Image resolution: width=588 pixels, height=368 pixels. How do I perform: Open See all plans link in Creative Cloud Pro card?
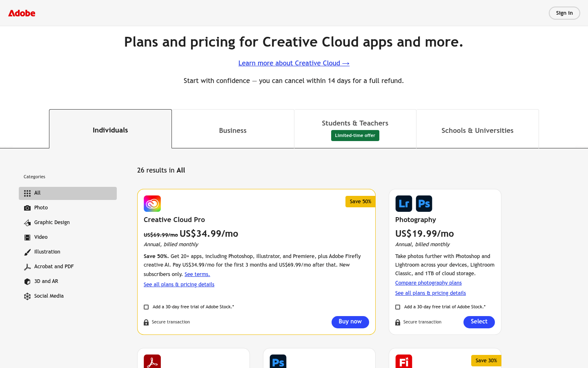(179, 285)
